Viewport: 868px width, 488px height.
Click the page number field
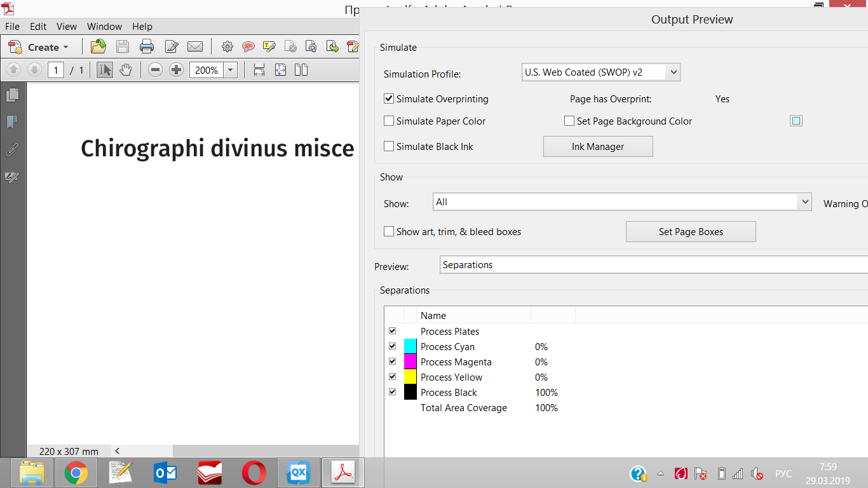pos(56,70)
